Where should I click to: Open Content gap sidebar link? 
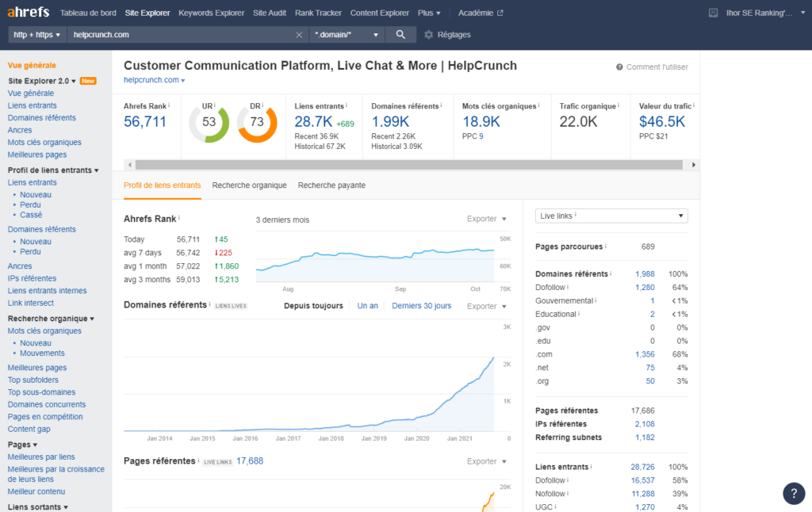29,429
